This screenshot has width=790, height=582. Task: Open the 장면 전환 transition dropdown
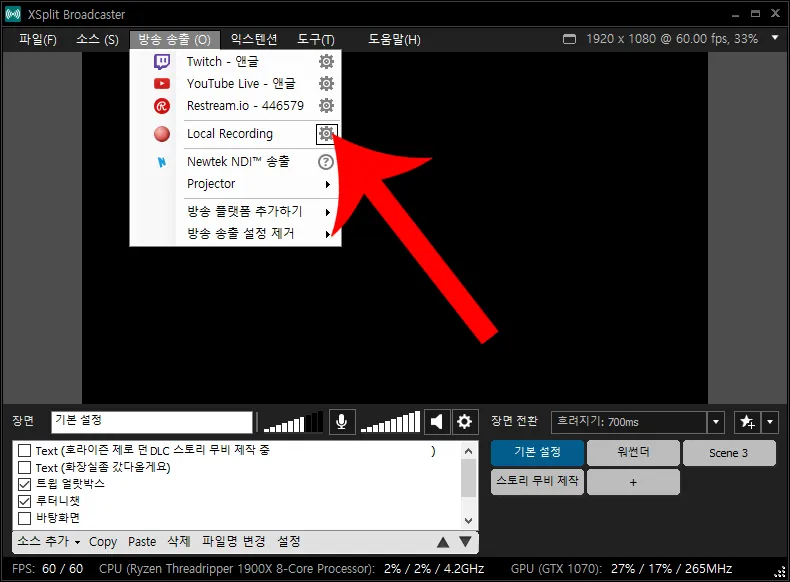pos(715,422)
